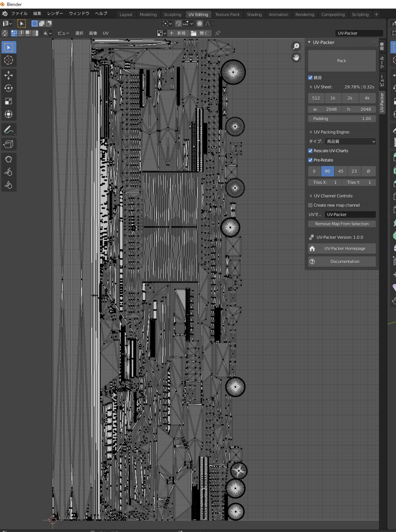Viewport: 396px width, 532px height.
Task: Select the Select Box tool
Action: click(9, 47)
